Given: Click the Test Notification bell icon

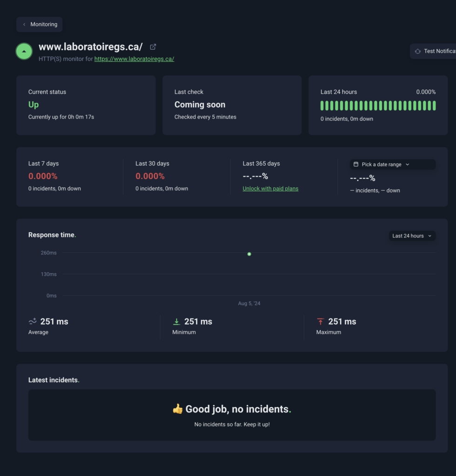Looking at the screenshot, I should (418, 51).
